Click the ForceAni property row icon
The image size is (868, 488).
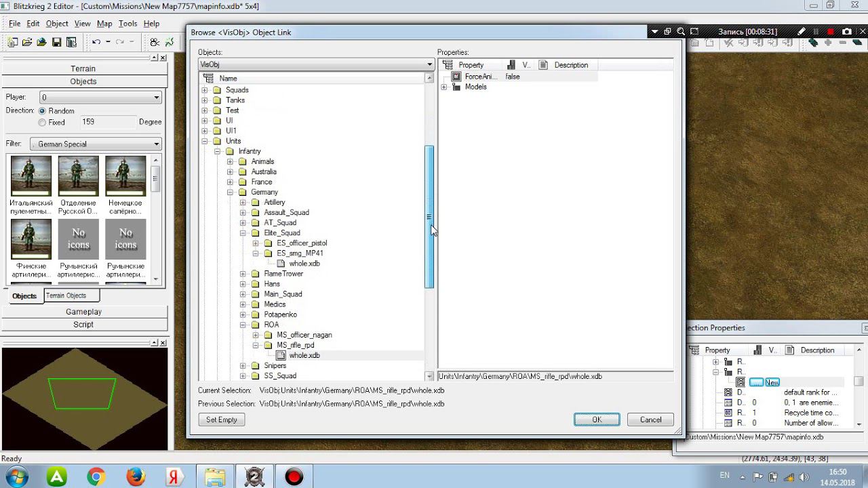click(456, 77)
